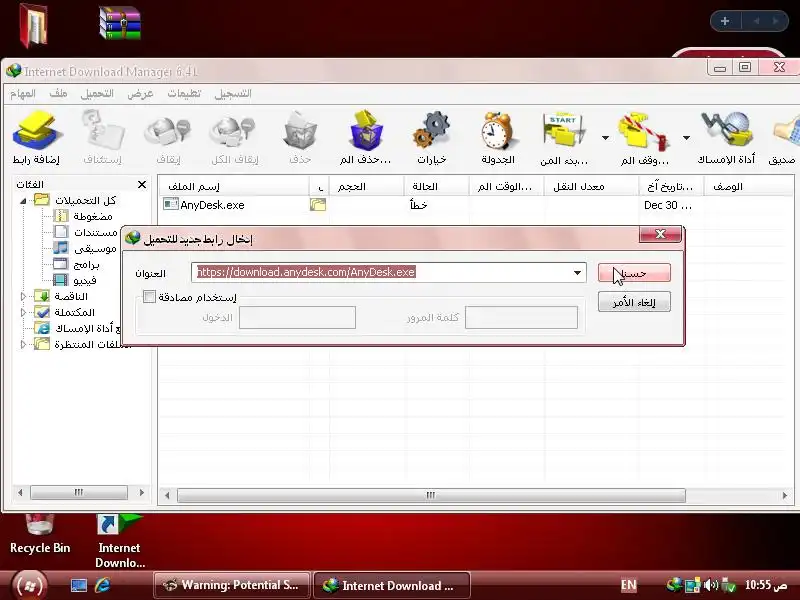Click the OK (حسناً) button in dialog
The width and height of the screenshot is (800, 600).
tap(634, 272)
